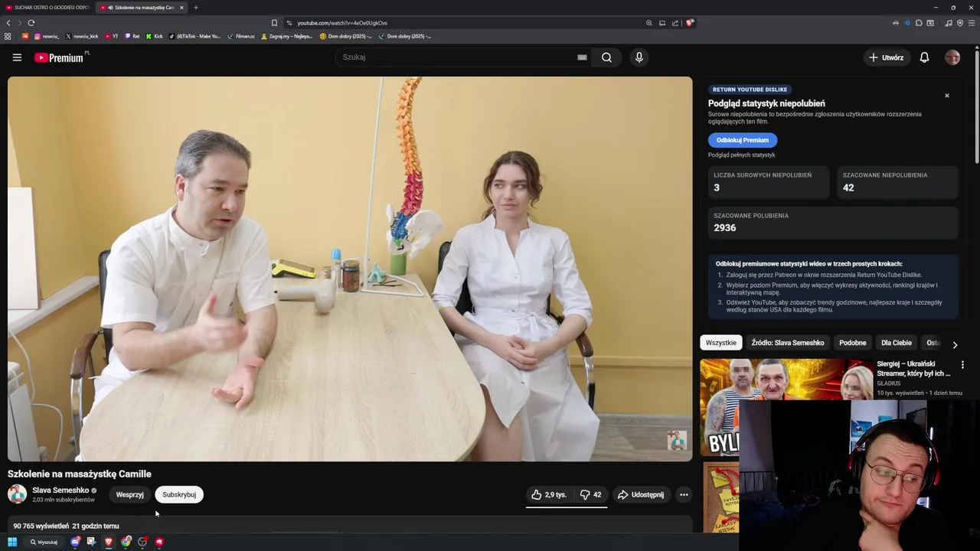This screenshot has width=980, height=551.
Task: Open the Zagraj.my bookmark
Action: coord(287,36)
